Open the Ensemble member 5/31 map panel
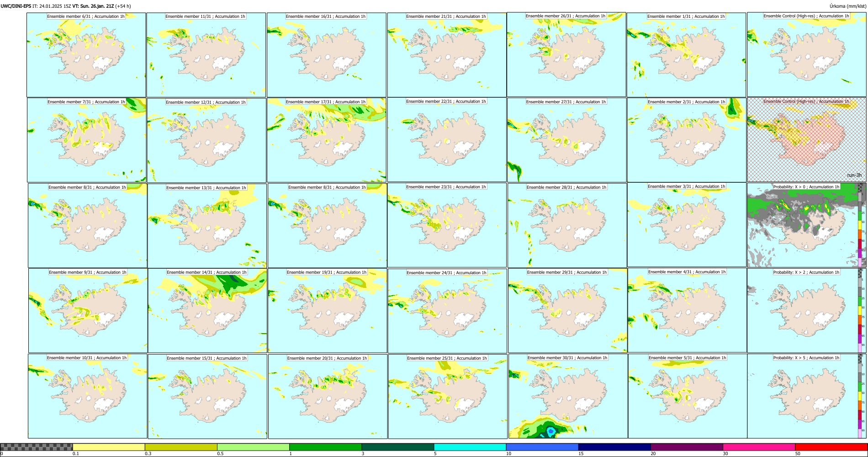 (x=688, y=396)
